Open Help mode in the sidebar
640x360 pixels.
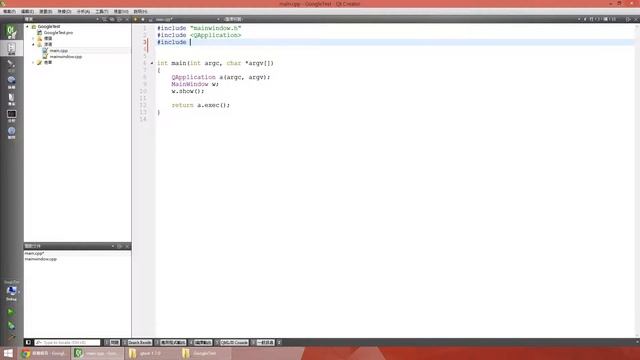(x=11, y=133)
